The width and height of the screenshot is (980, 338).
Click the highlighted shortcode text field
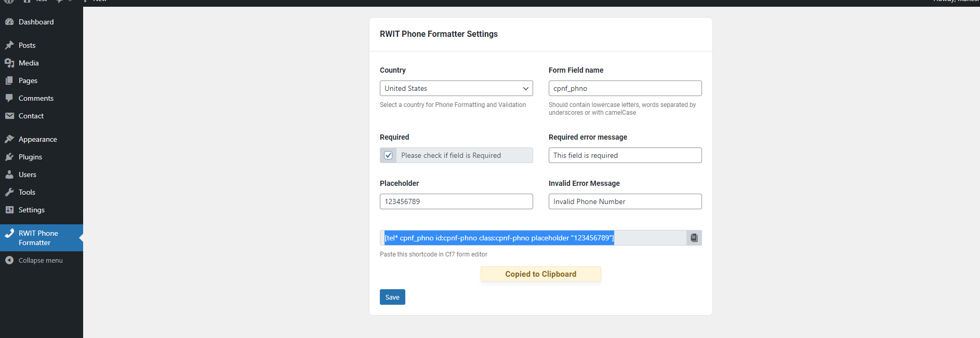(533, 238)
